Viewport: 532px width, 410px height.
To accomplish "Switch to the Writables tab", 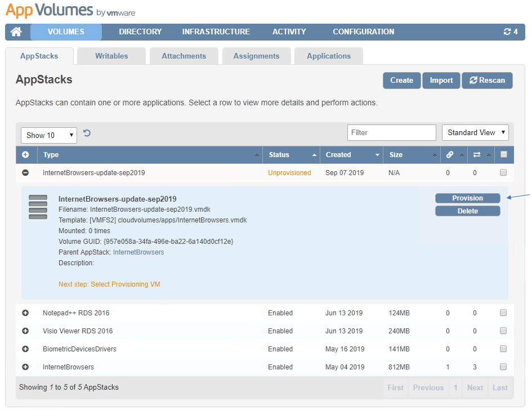I will tap(111, 56).
